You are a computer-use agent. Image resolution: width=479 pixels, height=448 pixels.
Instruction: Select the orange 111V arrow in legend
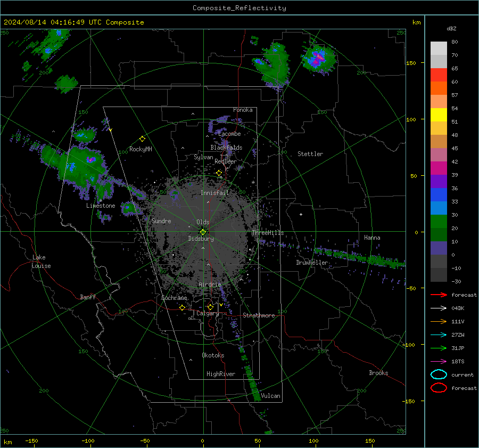point(439,321)
